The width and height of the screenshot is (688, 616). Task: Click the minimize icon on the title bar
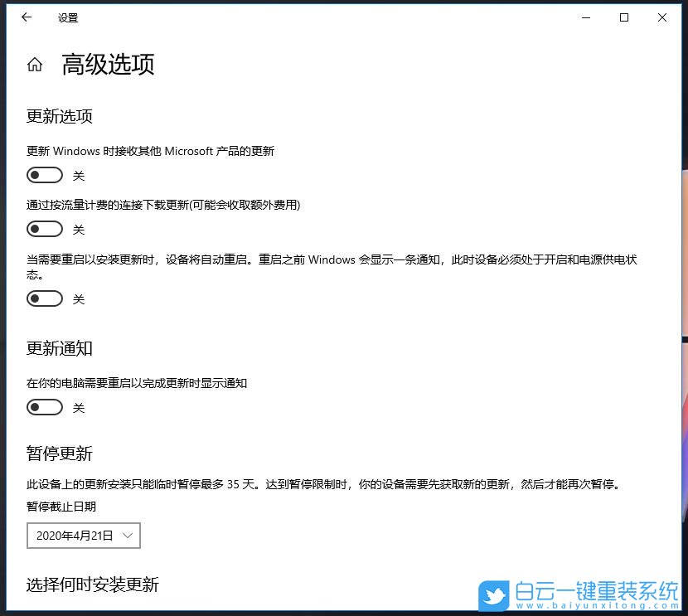tap(585, 17)
